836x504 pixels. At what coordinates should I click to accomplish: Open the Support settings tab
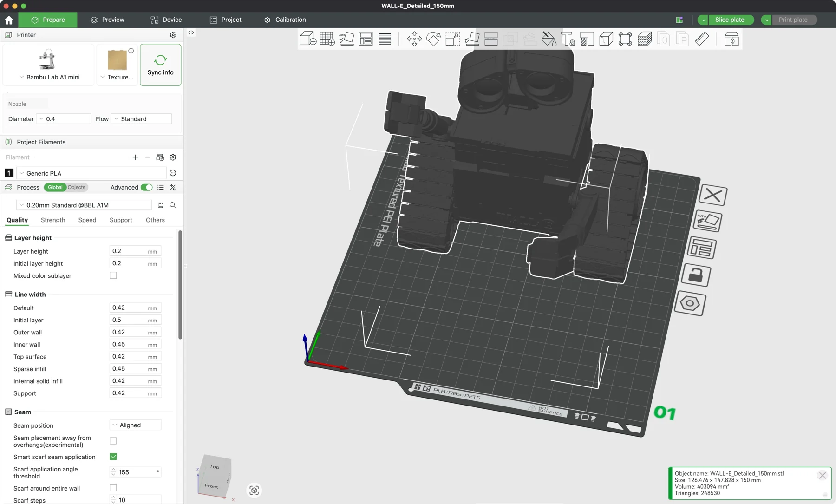(x=121, y=220)
